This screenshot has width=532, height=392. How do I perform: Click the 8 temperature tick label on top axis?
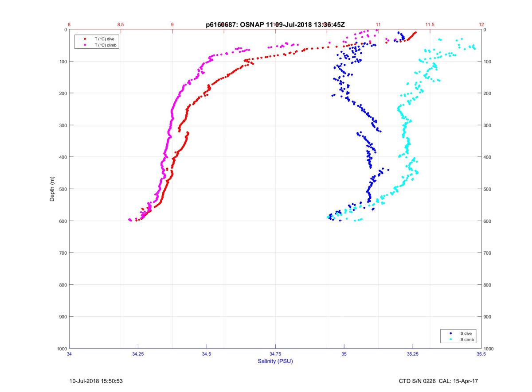tap(70, 25)
